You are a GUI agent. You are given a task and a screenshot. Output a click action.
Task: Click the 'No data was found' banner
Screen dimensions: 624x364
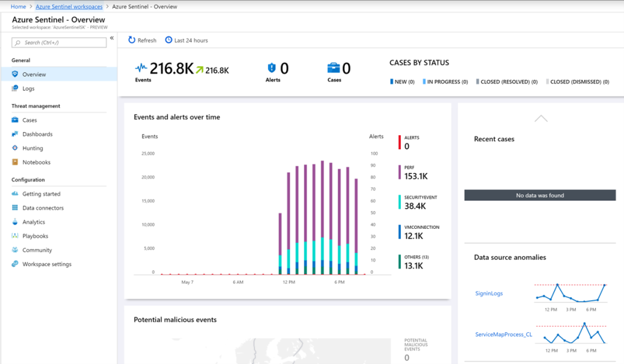[540, 195]
